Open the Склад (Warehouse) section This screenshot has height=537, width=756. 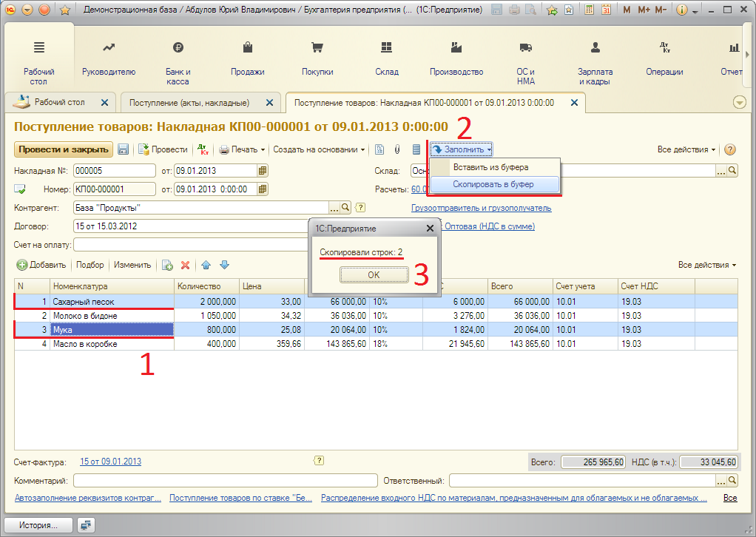[386, 58]
